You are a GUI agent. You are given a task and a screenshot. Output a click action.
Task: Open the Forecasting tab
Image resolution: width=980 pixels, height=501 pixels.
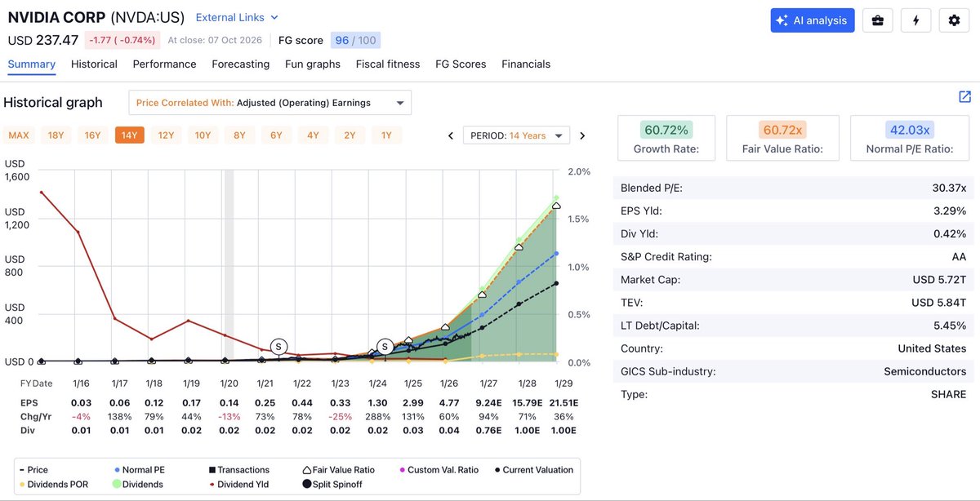(x=241, y=64)
